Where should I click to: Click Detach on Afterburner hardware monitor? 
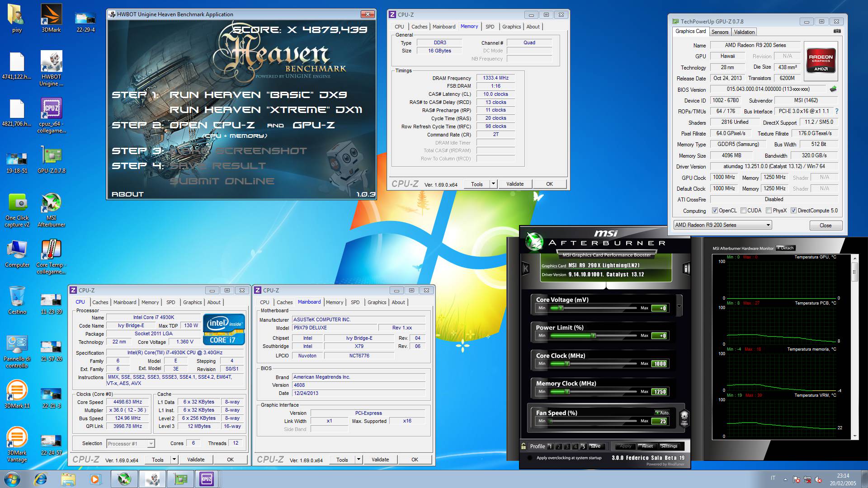point(786,248)
